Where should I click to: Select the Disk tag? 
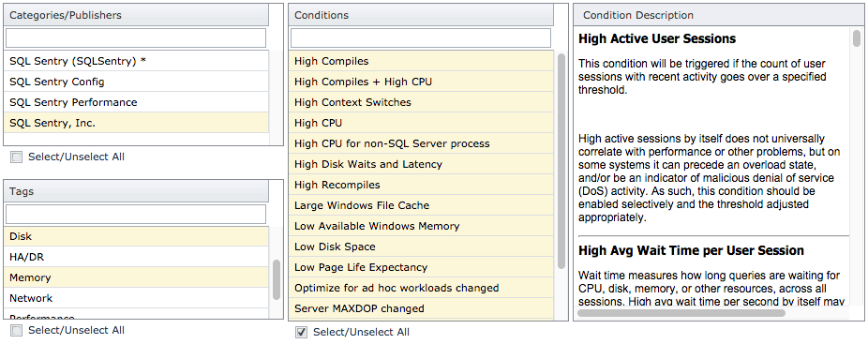click(x=136, y=236)
